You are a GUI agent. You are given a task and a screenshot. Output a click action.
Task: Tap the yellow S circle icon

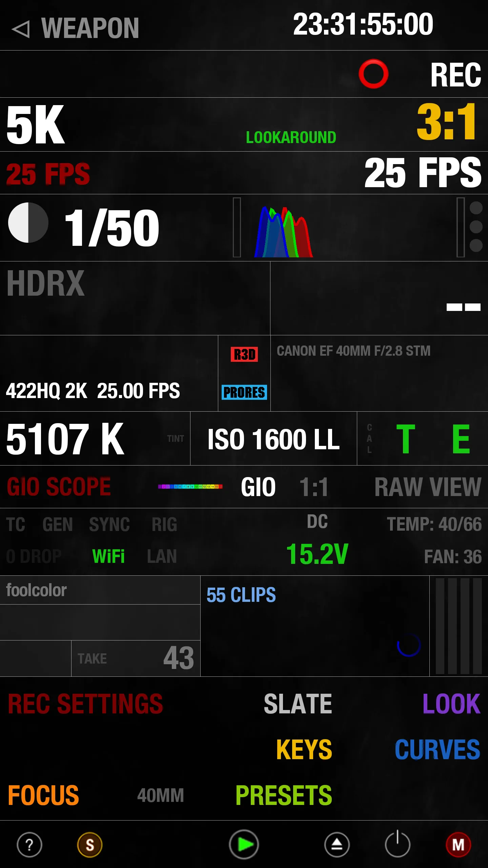(90, 845)
